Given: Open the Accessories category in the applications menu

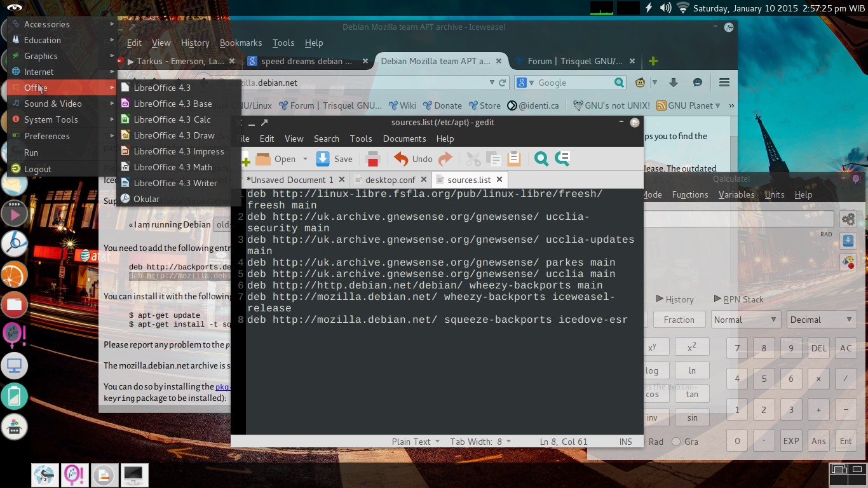Looking at the screenshot, I should pyautogui.click(x=62, y=24).
